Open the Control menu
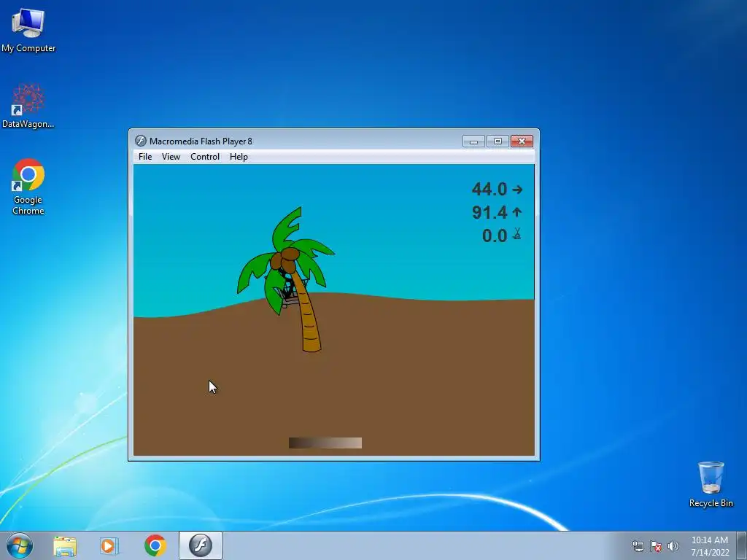 pos(205,157)
